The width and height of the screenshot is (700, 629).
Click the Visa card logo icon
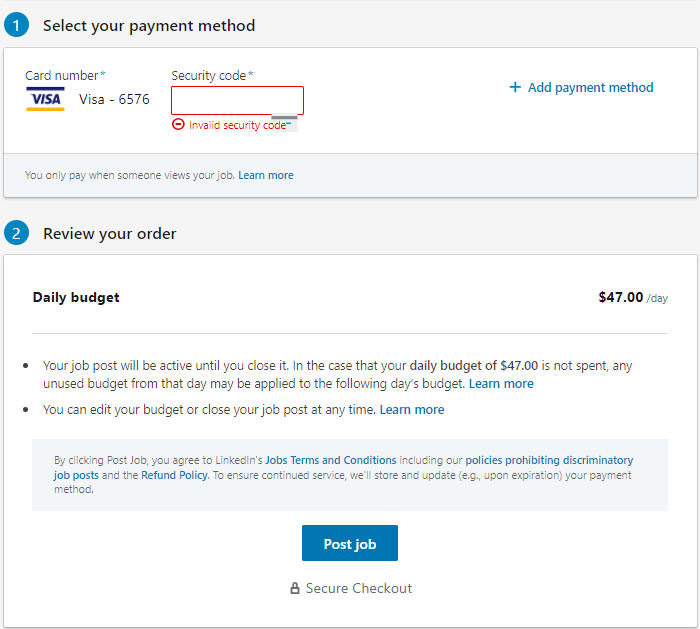click(x=45, y=99)
